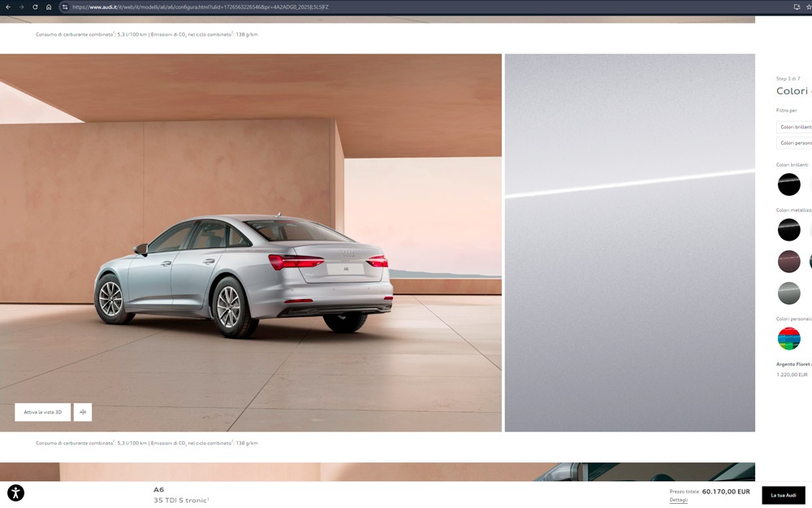Click the '35 TDI S tronic' model text
The image size is (812, 508).
coord(181,500)
